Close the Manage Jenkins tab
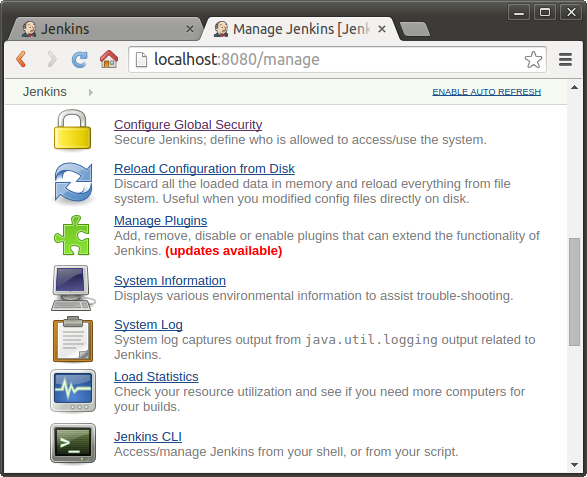The width and height of the screenshot is (587, 477). tap(382, 29)
